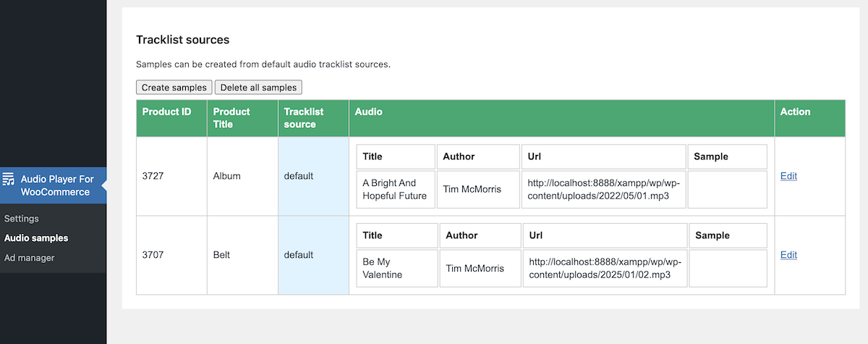This screenshot has height=344, width=868.
Task: Open the Settings submenu item
Action: pos(22,219)
